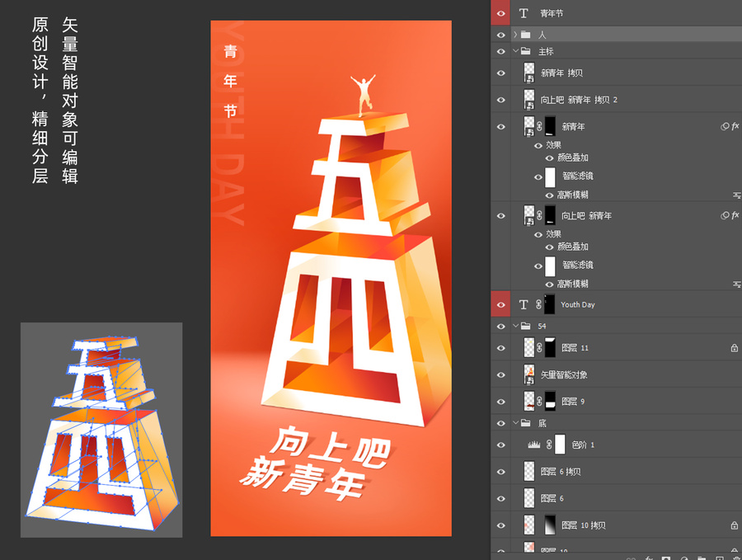Click the levels adjustment icon of 色阶 1
Image resolution: width=742 pixels, height=560 pixels.
pyautogui.click(x=533, y=445)
